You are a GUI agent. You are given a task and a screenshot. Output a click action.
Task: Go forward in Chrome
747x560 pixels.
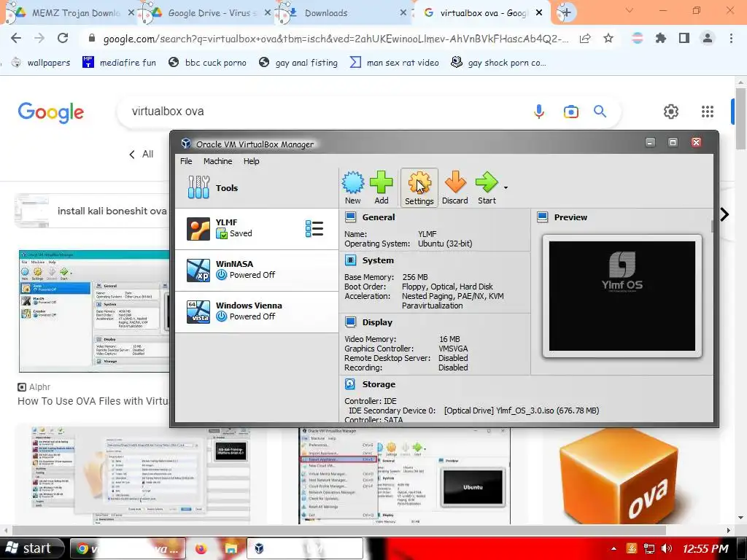(x=39, y=38)
